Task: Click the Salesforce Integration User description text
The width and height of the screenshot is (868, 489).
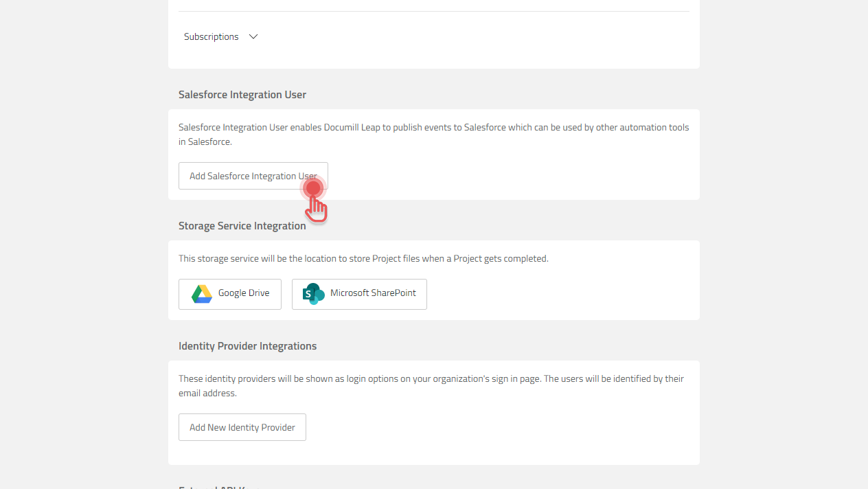Action: pyautogui.click(x=433, y=134)
